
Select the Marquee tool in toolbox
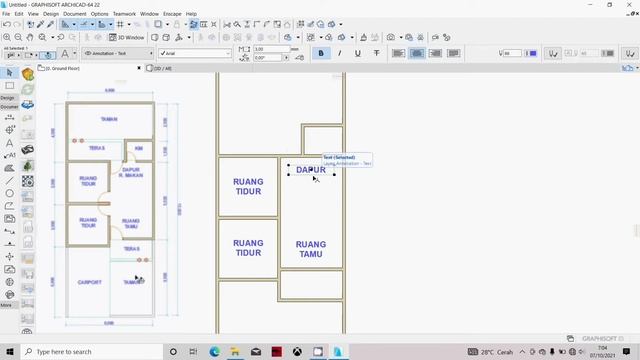point(9,86)
